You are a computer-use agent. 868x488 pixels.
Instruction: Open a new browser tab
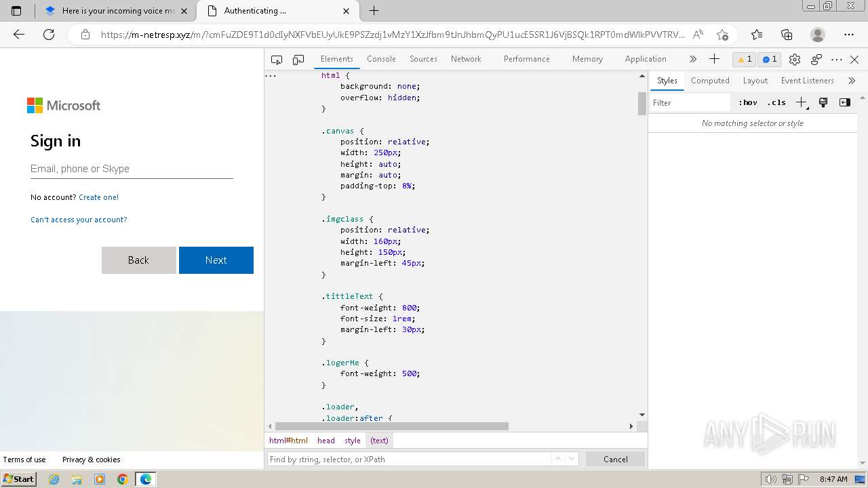pyautogui.click(x=374, y=11)
